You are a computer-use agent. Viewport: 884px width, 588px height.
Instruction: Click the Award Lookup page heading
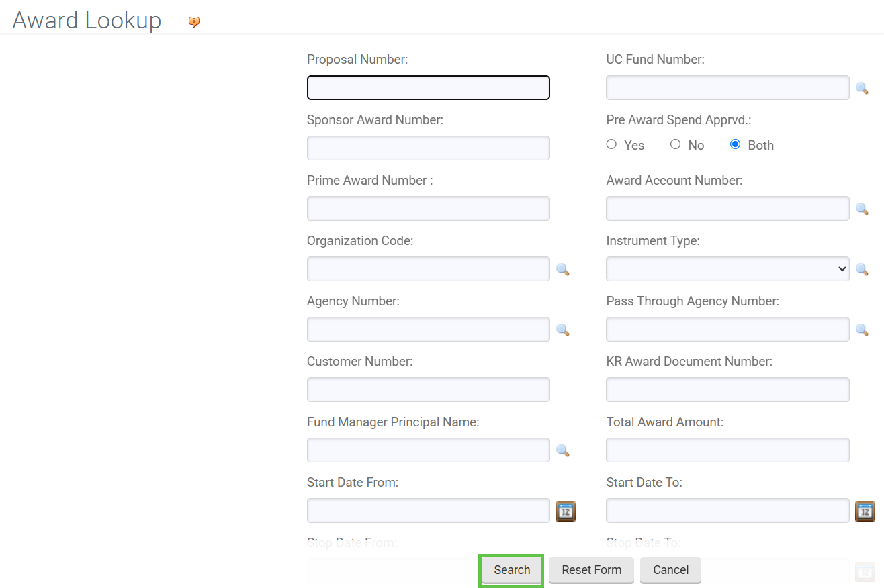[x=87, y=20]
